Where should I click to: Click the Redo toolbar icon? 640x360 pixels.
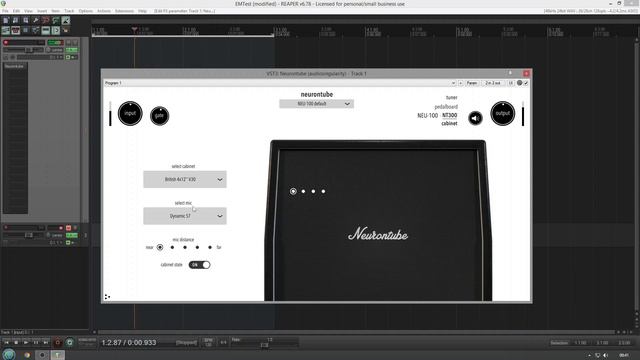click(x=56, y=20)
